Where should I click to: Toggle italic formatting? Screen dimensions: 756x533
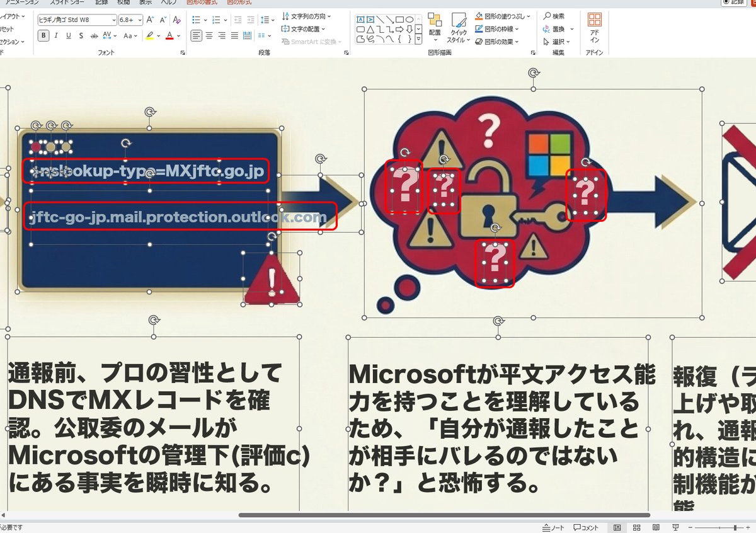pyautogui.click(x=56, y=35)
